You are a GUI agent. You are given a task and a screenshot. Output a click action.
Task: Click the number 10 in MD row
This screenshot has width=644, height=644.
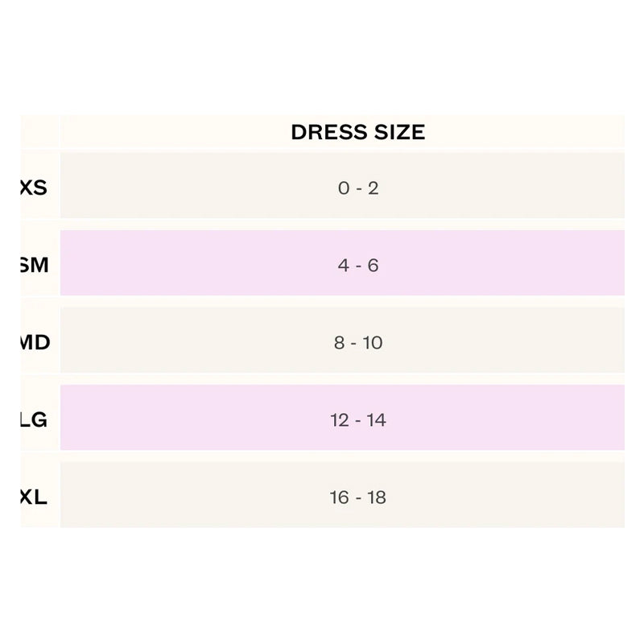(x=373, y=343)
